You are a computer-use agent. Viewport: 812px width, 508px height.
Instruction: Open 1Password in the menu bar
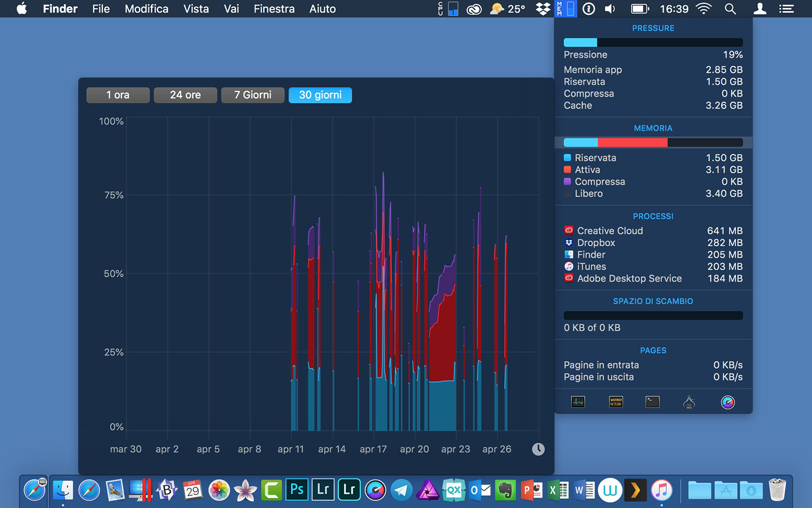coord(588,9)
